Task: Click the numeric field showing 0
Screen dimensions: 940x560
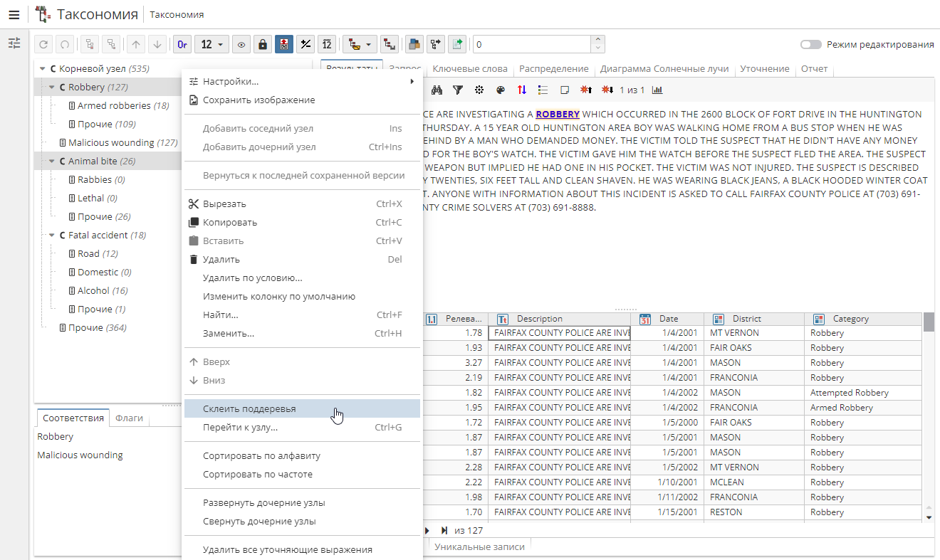Action: pos(531,44)
